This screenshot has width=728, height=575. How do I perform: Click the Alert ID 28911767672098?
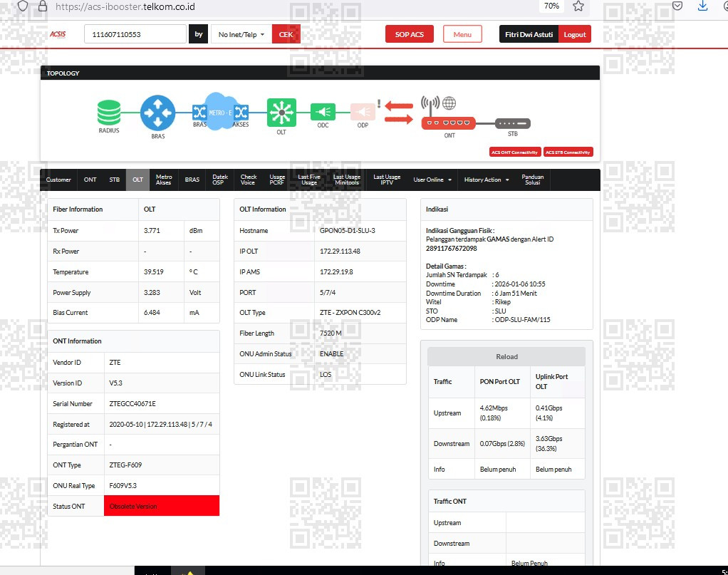click(452, 249)
